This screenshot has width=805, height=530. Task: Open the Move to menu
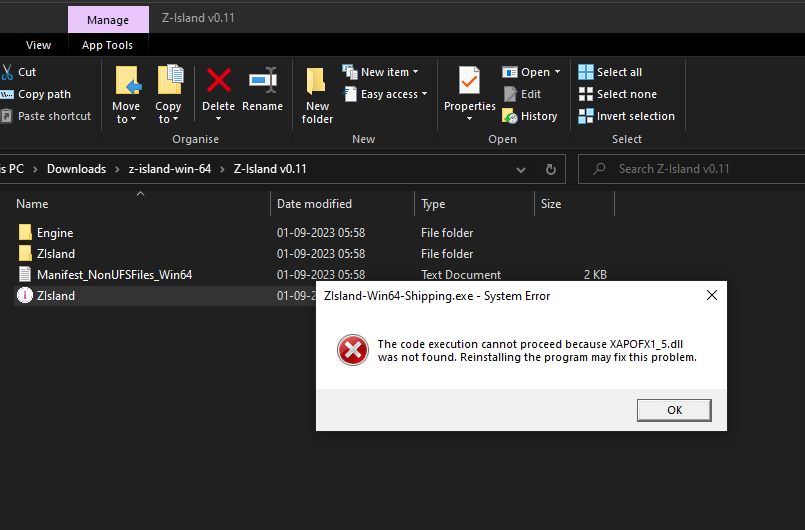coord(126,94)
